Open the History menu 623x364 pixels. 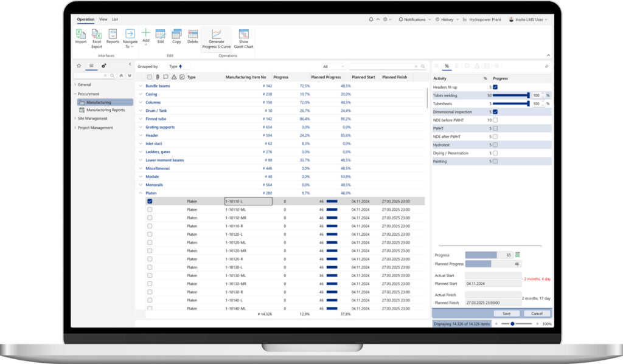pyautogui.click(x=447, y=19)
